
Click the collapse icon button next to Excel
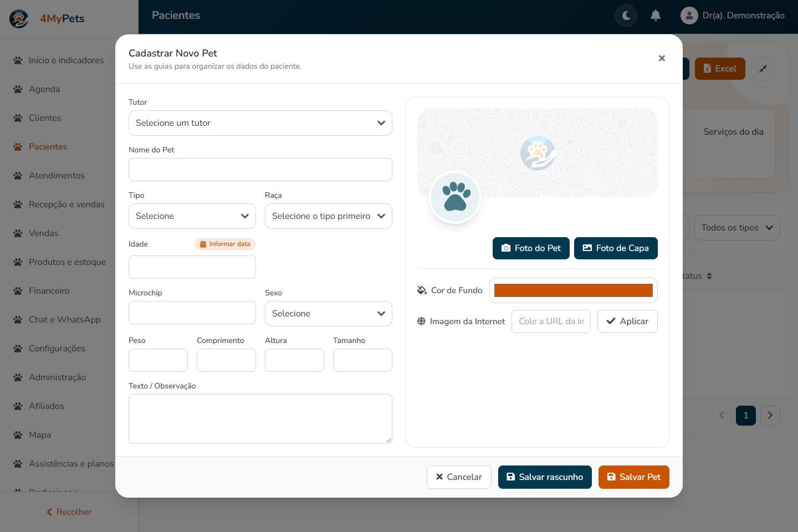pos(763,69)
